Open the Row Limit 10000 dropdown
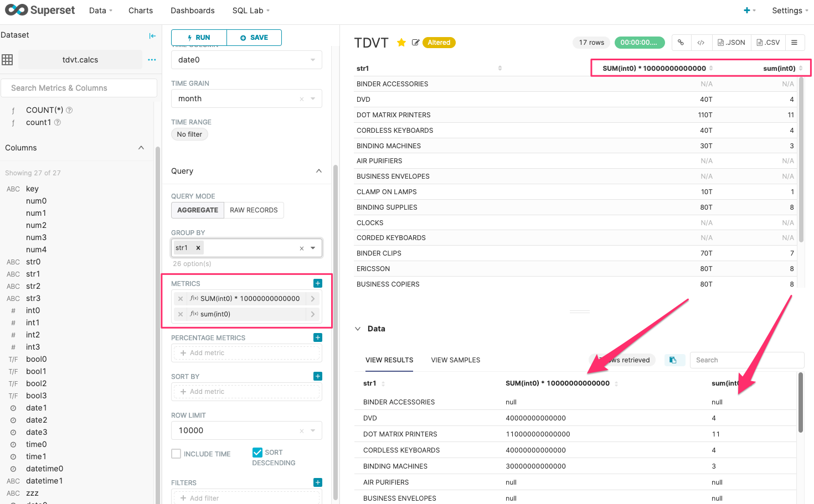Viewport: 814px width, 504px height. (x=313, y=430)
